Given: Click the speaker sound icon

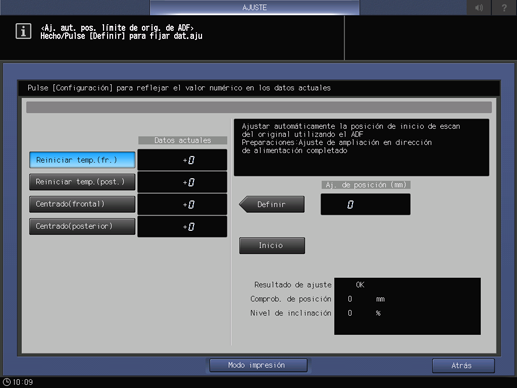Looking at the screenshot, I should point(479,7).
